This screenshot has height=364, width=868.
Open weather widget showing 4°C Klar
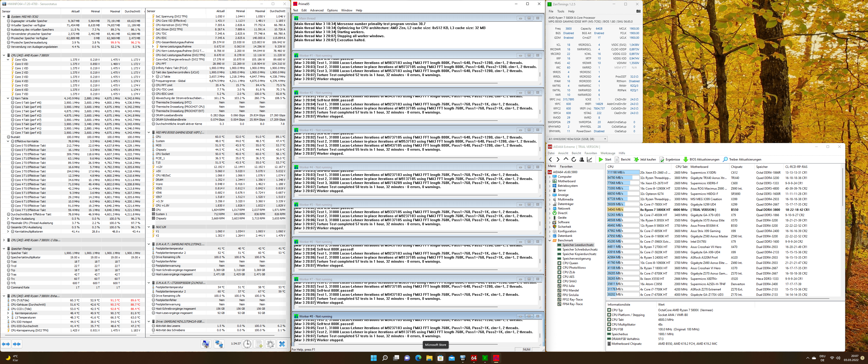coord(12,358)
